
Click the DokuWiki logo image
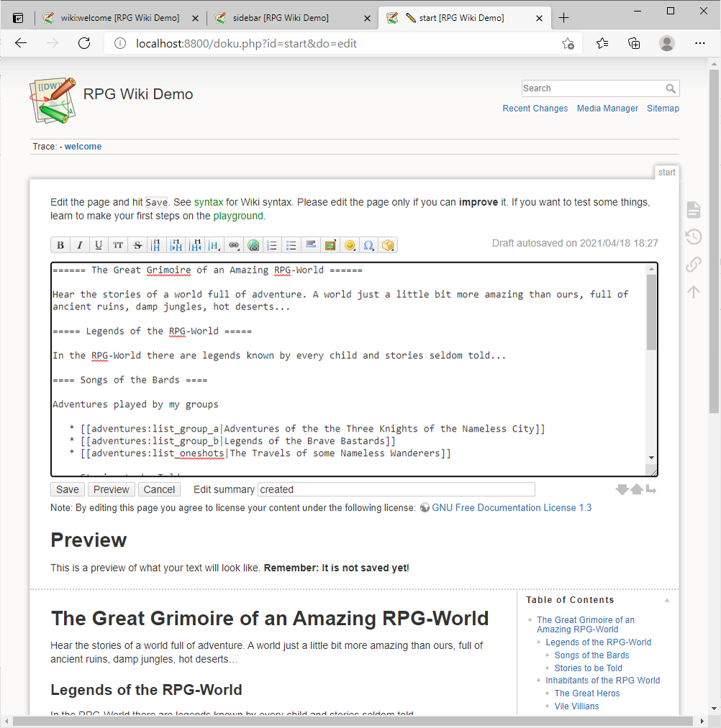[53, 100]
